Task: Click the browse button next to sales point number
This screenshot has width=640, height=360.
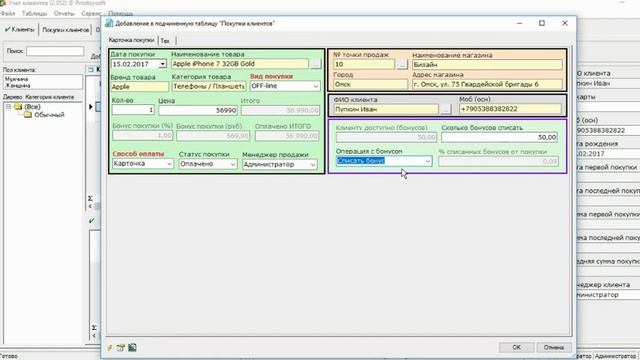Action: 402,64
